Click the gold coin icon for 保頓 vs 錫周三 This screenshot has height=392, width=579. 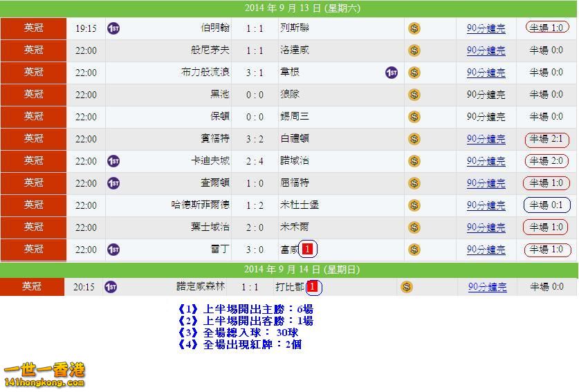(x=414, y=117)
